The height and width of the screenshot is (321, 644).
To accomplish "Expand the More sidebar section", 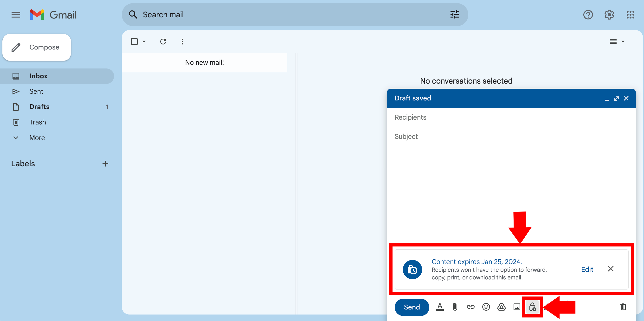I will click(x=37, y=137).
